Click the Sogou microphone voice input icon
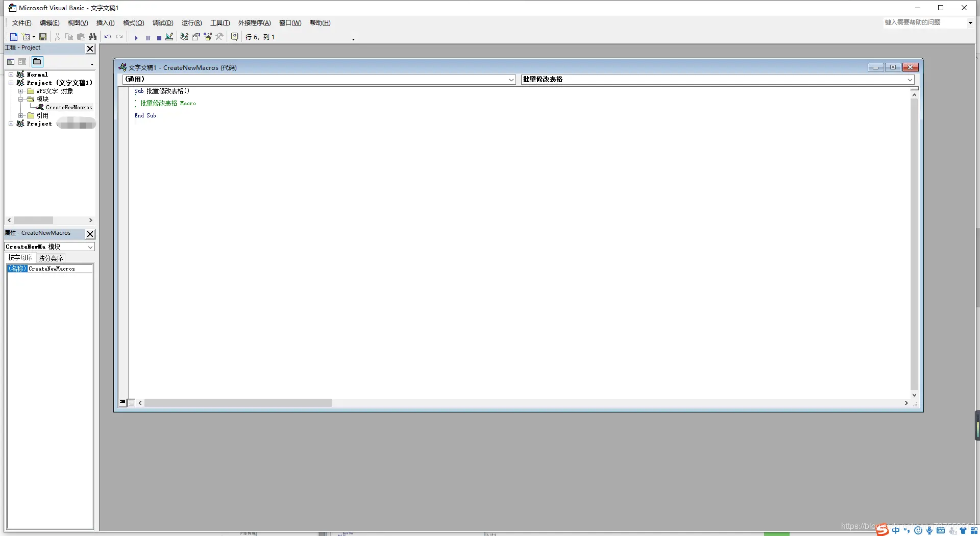The image size is (980, 536). click(x=929, y=530)
